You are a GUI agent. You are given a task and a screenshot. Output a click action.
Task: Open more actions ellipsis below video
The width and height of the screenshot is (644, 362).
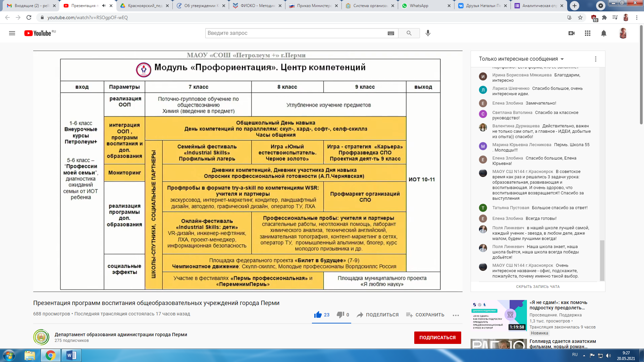455,315
